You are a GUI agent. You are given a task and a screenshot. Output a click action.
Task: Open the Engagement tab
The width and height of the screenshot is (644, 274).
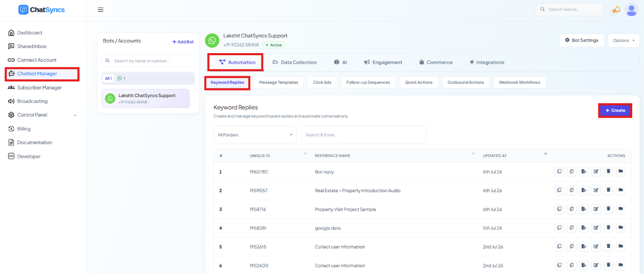pyautogui.click(x=383, y=62)
